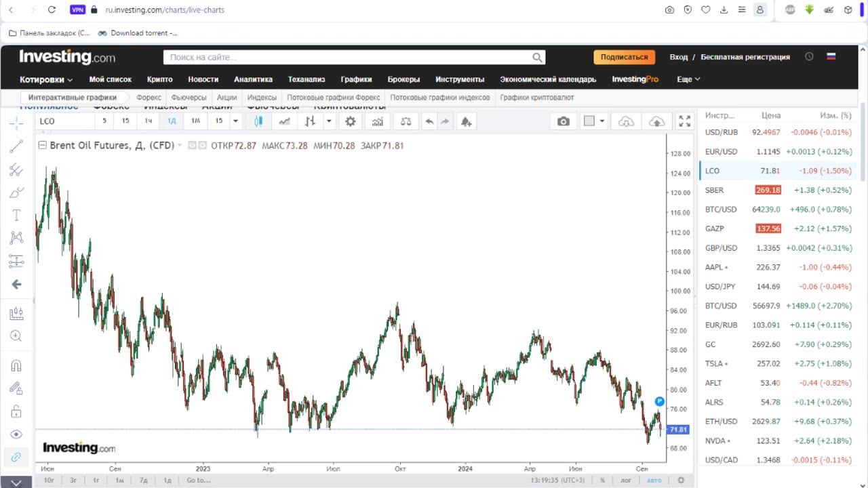The image size is (868, 488).
Task: Open the Крипто menu item
Action: 160,79
